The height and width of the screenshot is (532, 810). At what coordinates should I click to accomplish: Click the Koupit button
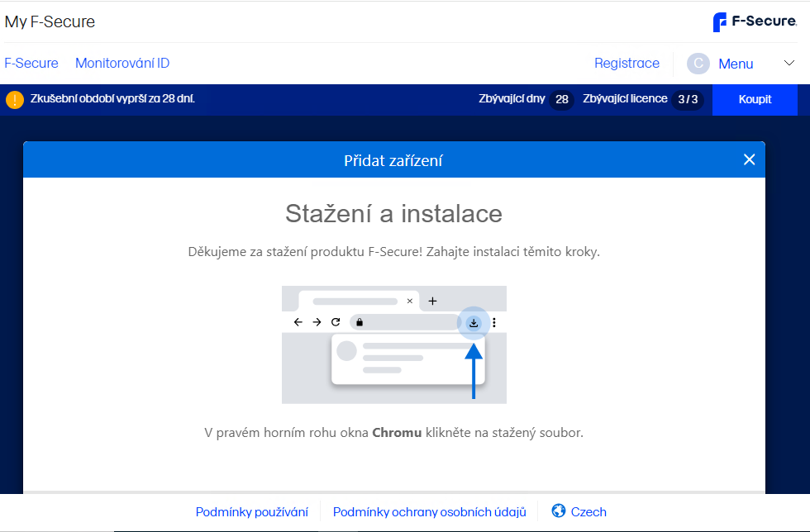(x=755, y=99)
